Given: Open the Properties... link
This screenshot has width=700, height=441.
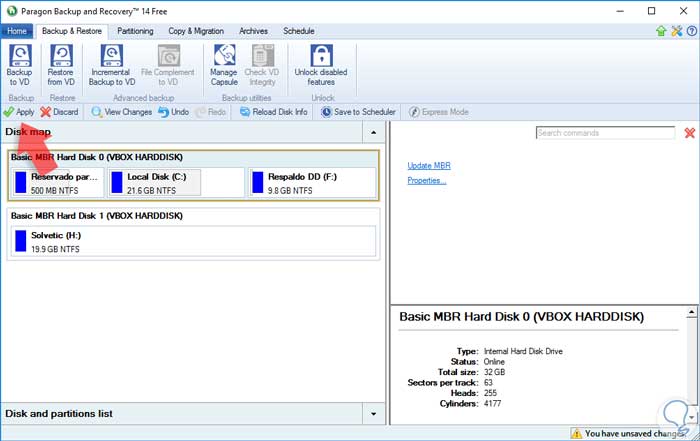Looking at the screenshot, I should tap(427, 180).
